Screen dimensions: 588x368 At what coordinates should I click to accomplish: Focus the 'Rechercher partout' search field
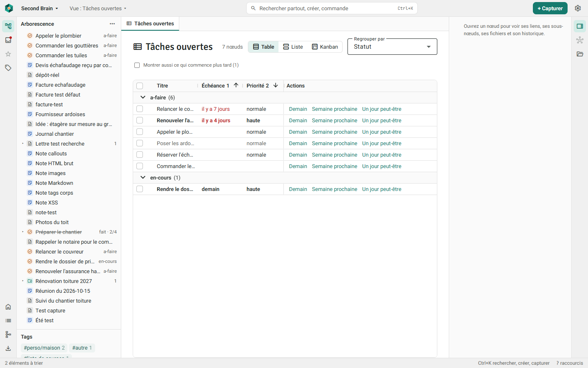coord(332,8)
